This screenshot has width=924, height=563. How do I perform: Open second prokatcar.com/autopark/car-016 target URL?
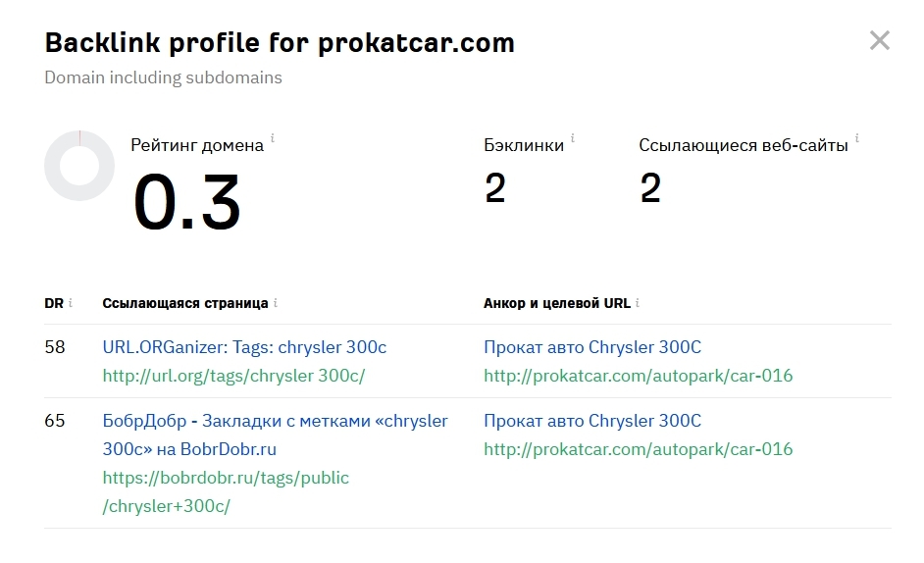coord(639,449)
